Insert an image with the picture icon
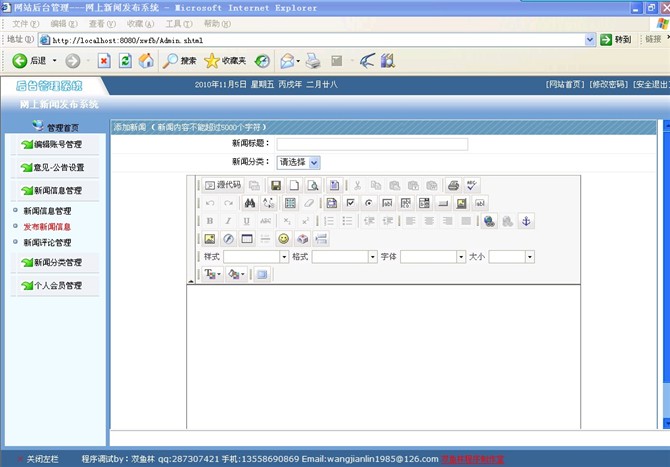 click(209, 238)
